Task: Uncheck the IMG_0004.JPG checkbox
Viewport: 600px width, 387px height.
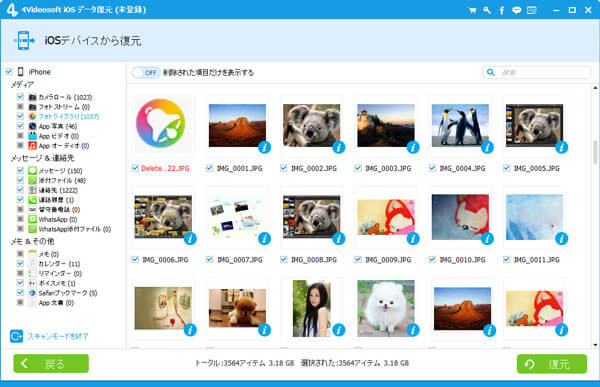Action: pos(432,168)
